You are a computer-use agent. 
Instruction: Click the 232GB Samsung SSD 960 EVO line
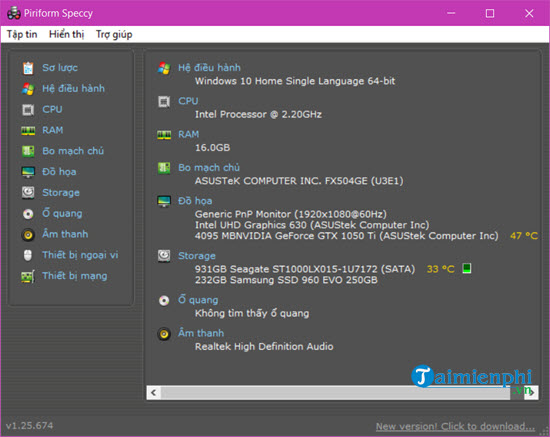click(x=286, y=280)
